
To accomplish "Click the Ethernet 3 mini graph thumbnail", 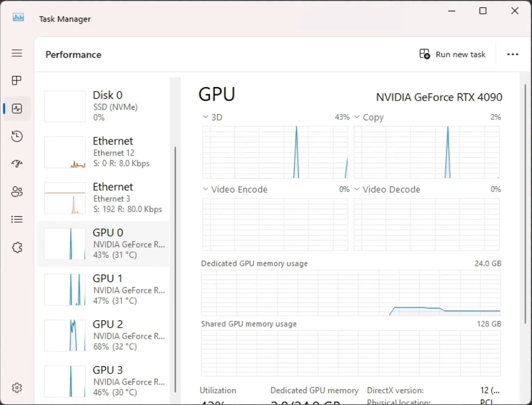I will [65, 198].
